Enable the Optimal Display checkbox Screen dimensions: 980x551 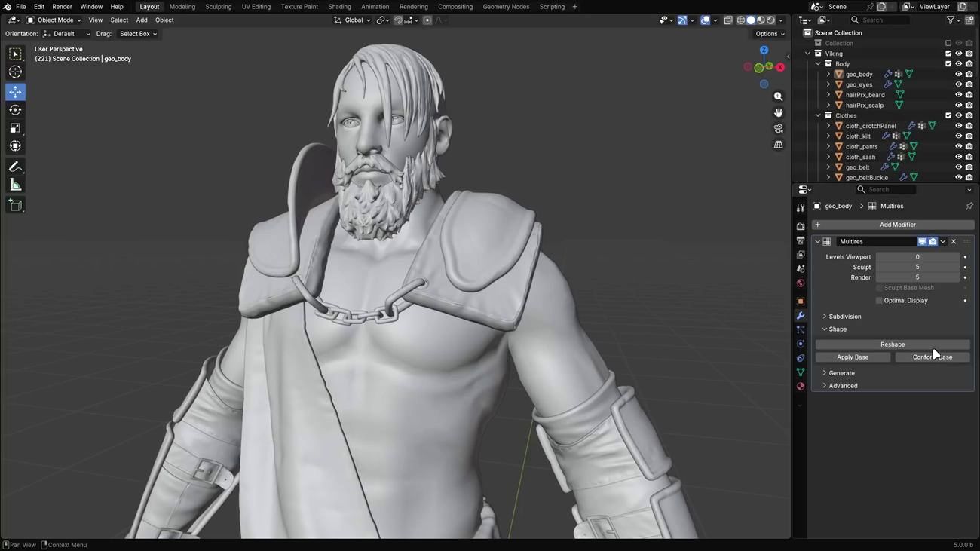click(879, 301)
